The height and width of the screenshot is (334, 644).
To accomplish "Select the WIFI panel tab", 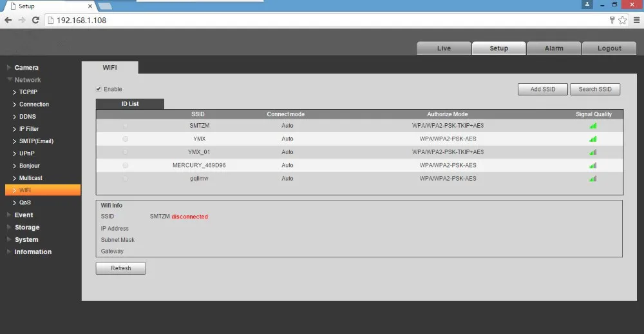I will pyautogui.click(x=110, y=68).
